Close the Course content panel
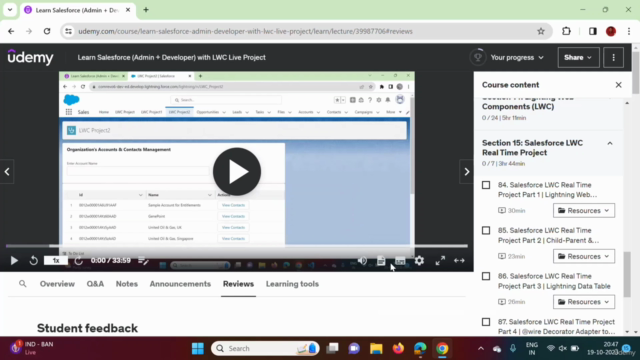Image resolution: width=640 pixels, height=360 pixels. (618, 85)
